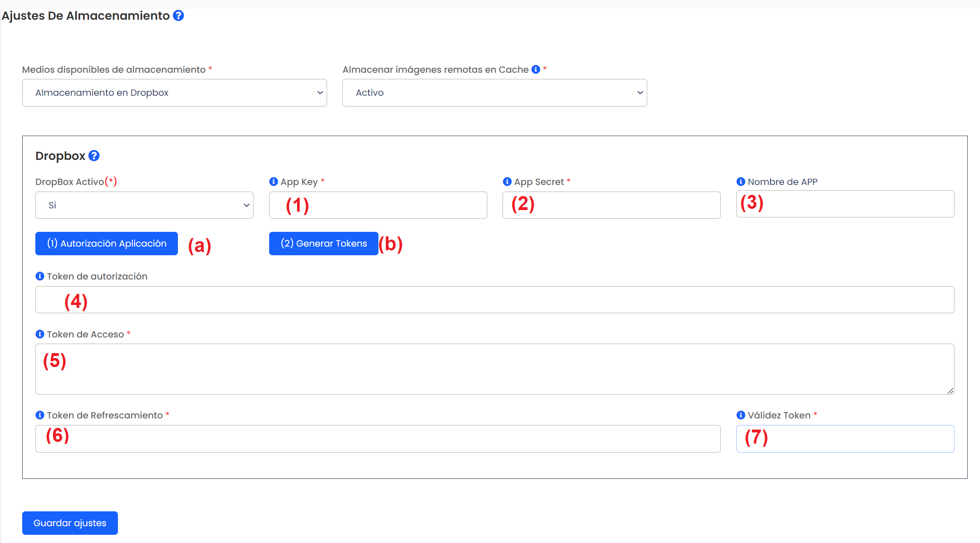Click info icon next to Almacenar imágenes remotas
980x543 pixels.
[536, 69]
